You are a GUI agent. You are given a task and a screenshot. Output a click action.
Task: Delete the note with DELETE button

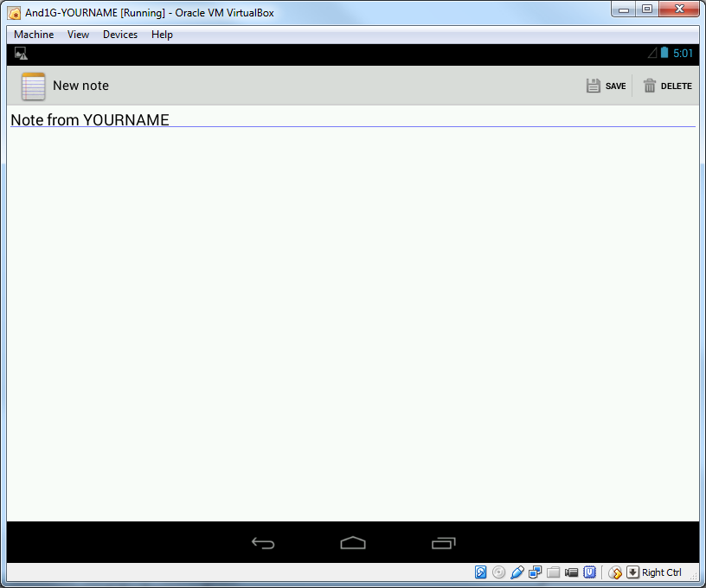click(x=667, y=86)
